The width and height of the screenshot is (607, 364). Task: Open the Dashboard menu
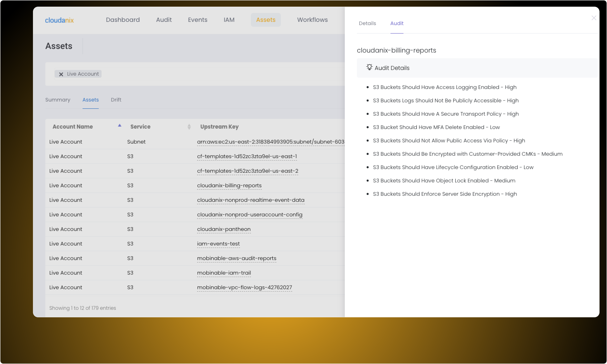coord(123,20)
